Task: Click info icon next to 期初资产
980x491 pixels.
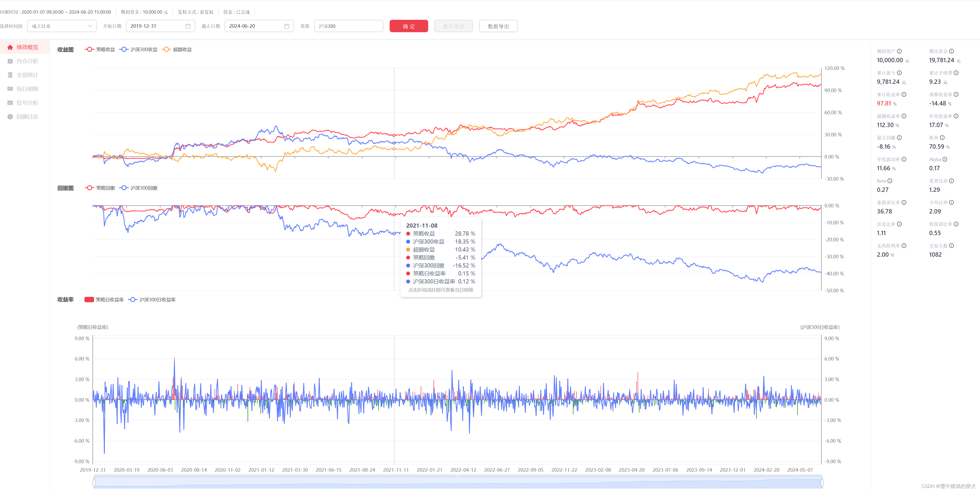Action: pyautogui.click(x=899, y=51)
